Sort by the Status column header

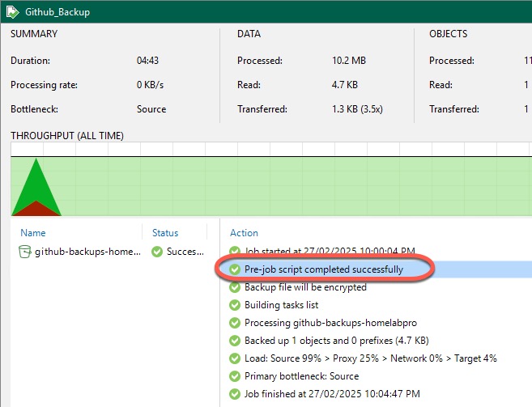(165, 233)
